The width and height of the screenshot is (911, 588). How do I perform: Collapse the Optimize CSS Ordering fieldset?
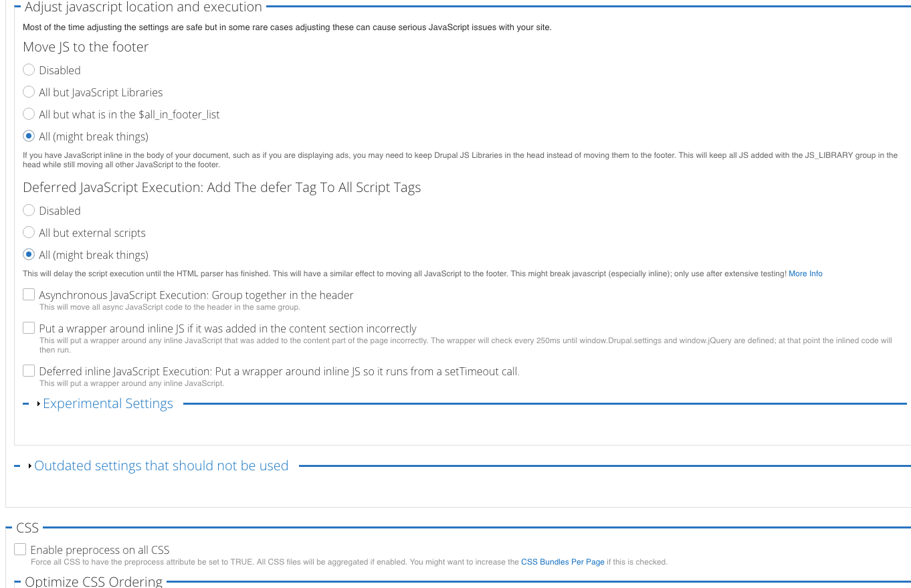point(94,581)
